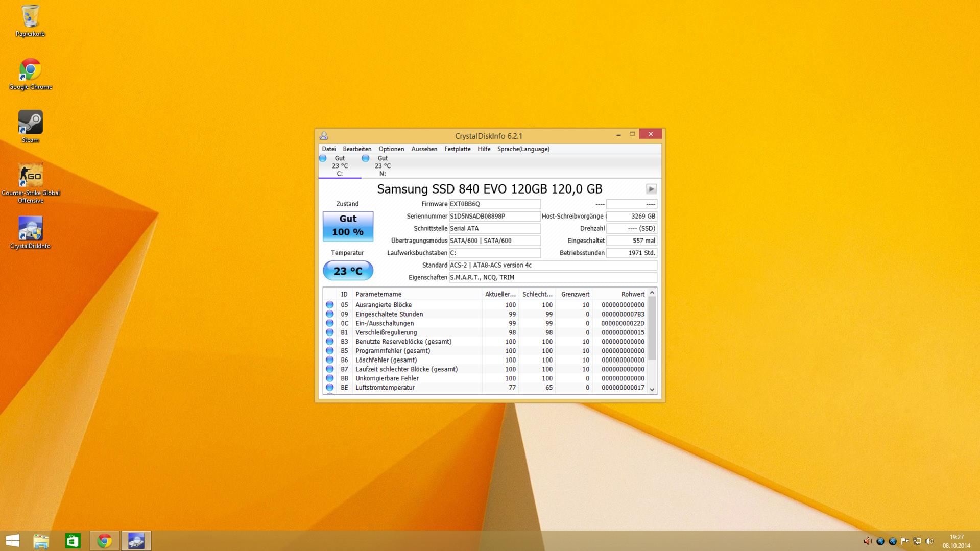
Task: Click the status orb beside Verschleißregulierung
Action: 330,332
